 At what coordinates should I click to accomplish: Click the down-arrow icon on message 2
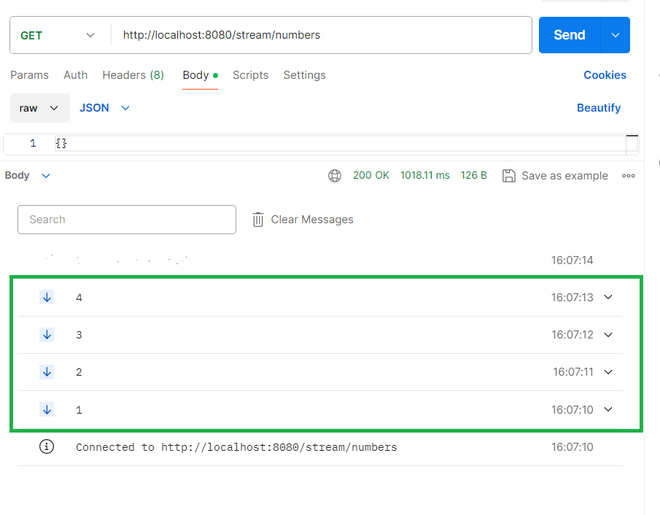pyautogui.click(x=47, y=372)
